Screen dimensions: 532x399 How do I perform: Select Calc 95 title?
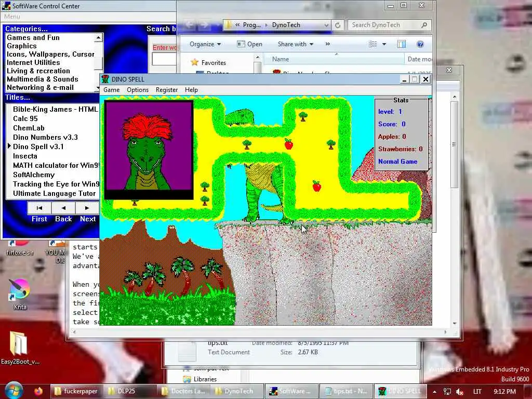[x=25, y=118]
